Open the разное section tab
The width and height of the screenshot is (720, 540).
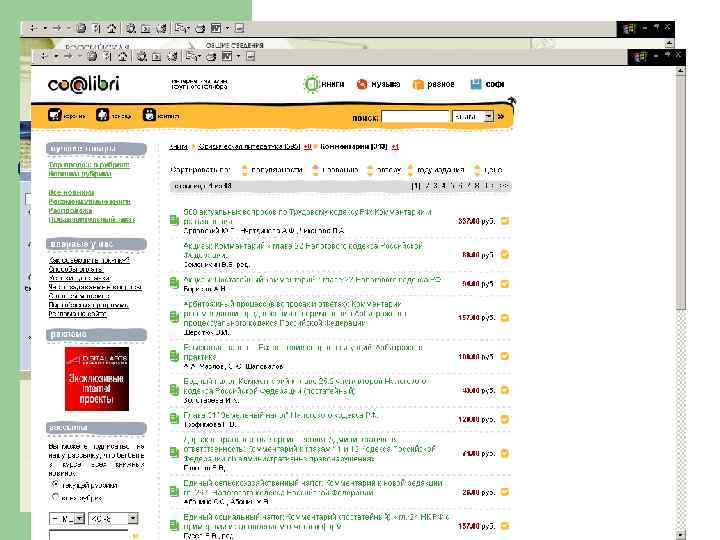[x=433, y=84]
